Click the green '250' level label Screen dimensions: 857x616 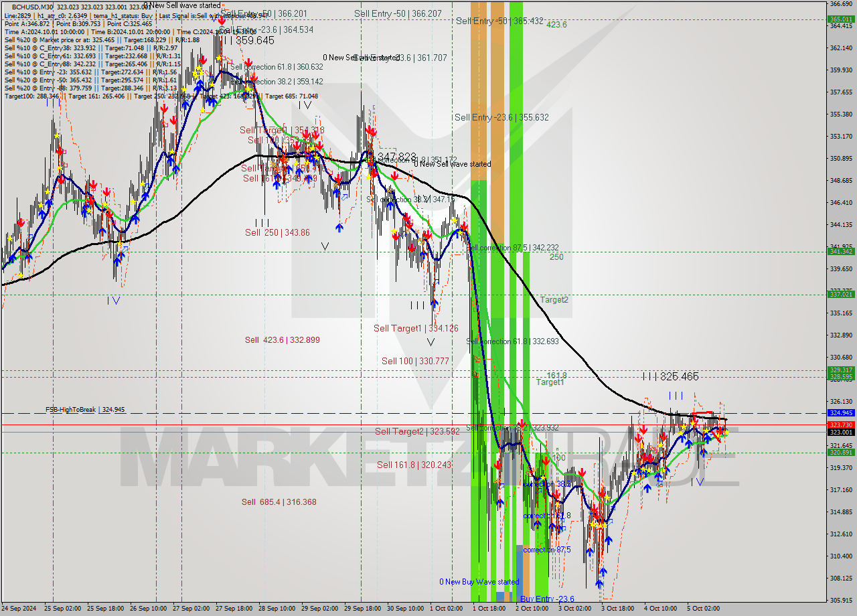(556, 257)
